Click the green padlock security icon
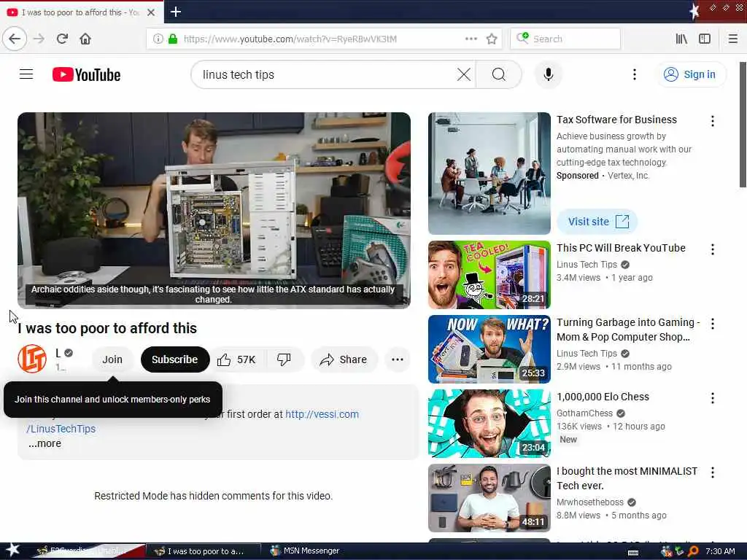747x560 pixels. [x=173, y=39]
